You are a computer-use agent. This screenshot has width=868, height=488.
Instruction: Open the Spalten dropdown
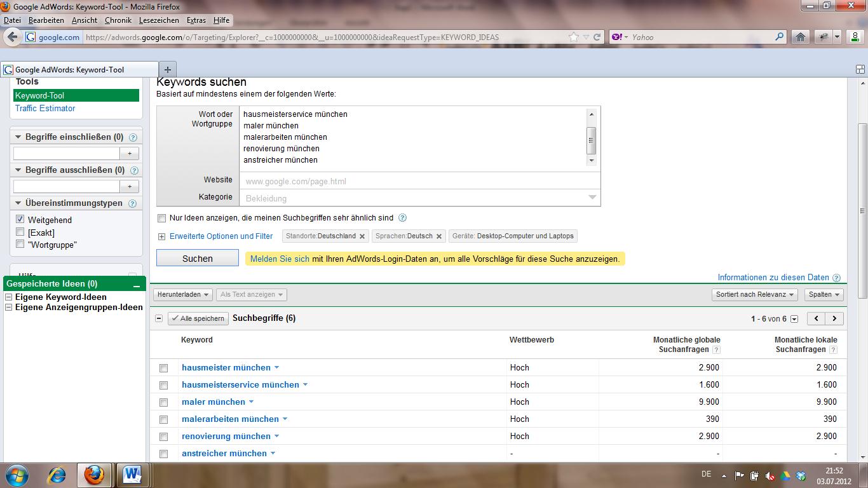point(824,295)
